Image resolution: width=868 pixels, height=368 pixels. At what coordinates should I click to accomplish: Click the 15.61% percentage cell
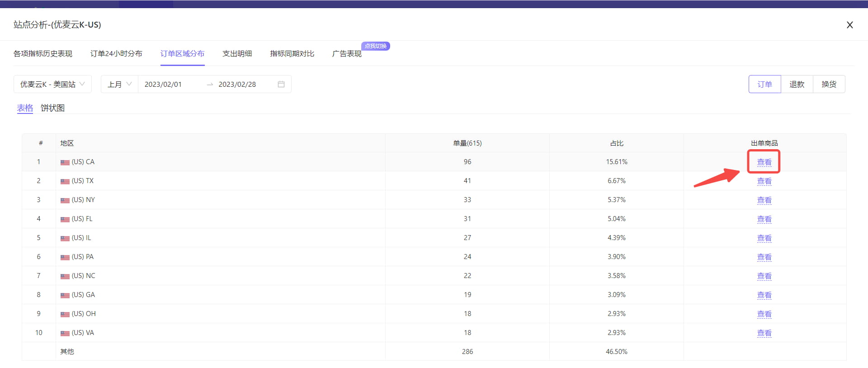click(617, 162)
